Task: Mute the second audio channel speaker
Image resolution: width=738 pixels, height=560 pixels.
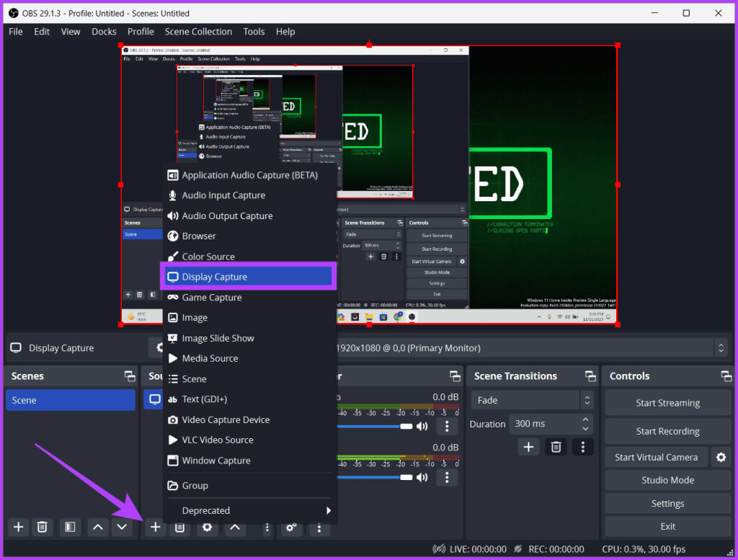Action: pos(422,477)
